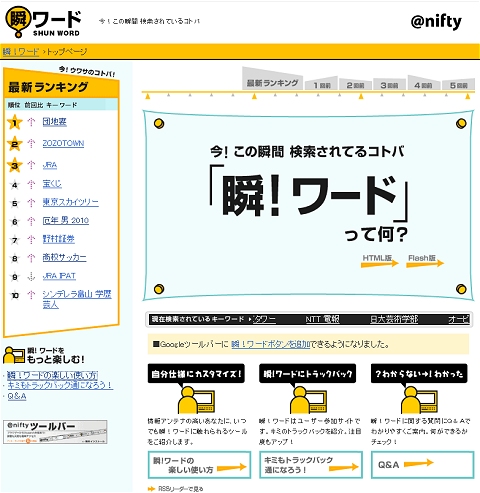Click the RSS reader arrow icon
Screen dimensions: 480x493
151,489
